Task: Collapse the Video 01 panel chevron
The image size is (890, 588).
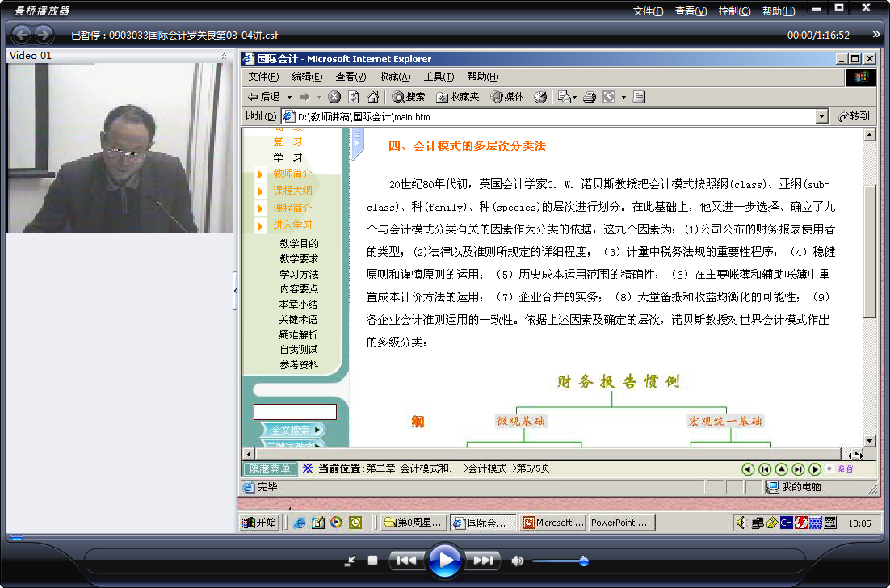Action: click(225, 56)
